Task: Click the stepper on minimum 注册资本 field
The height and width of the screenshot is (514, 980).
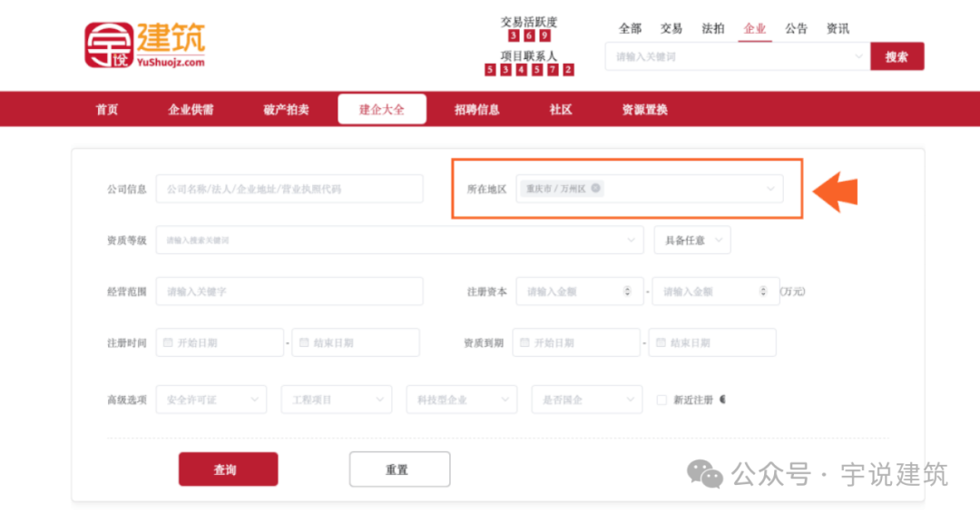Action: click(x=627, y=292)
